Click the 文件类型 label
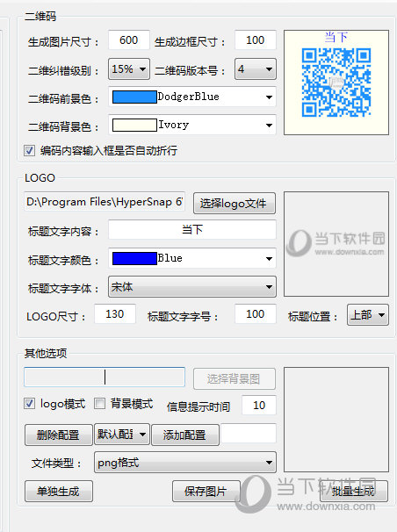This screenshot has width=397, height=532. (56, 464)
